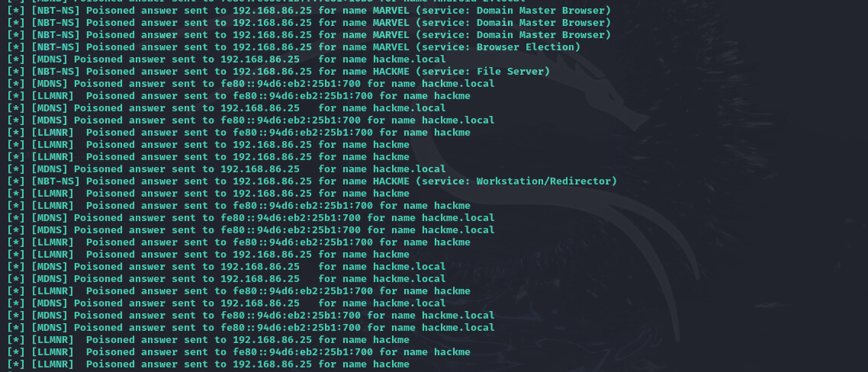Click the IP address in the File Server line
Viewport: 868px width, 372px height.
(x=272, y=72)
